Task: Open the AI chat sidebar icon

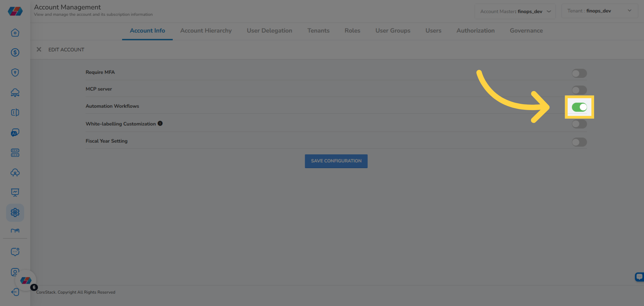Action: pyautogui.click(x=15, y=133)
